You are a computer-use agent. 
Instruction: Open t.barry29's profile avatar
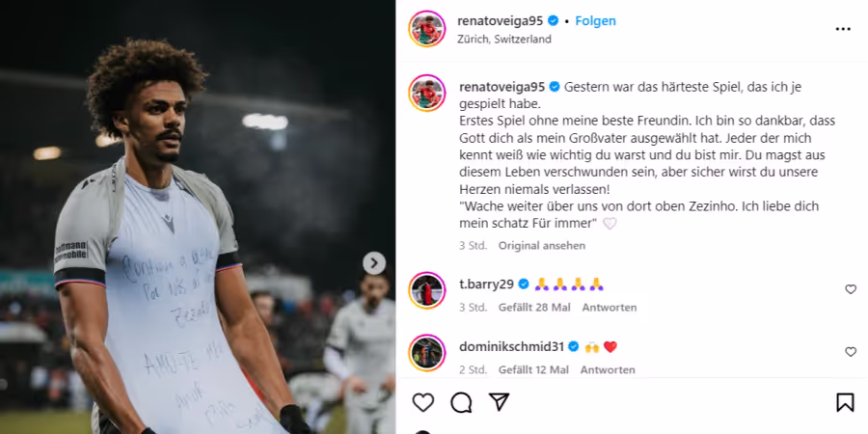(x=427, y=290)
